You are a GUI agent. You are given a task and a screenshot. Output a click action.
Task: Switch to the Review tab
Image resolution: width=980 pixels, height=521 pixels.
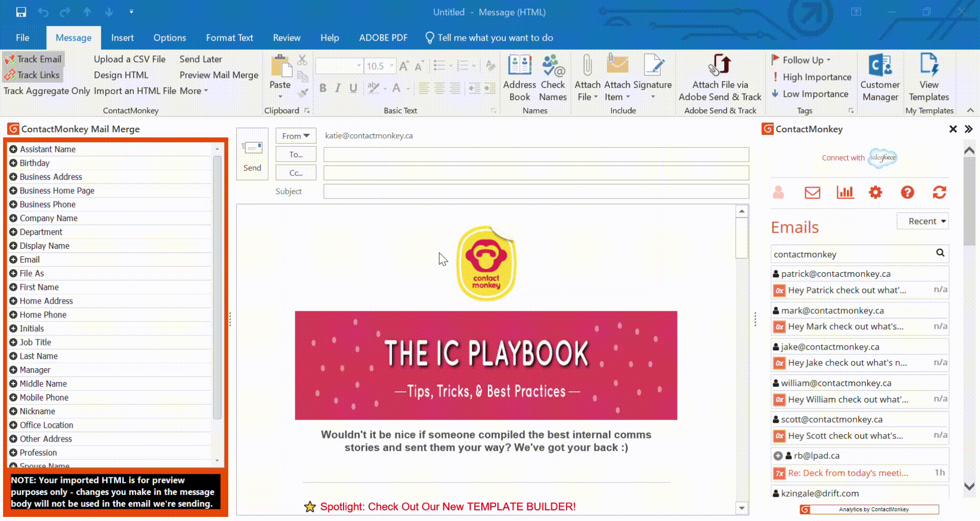[x=287, y=37]
